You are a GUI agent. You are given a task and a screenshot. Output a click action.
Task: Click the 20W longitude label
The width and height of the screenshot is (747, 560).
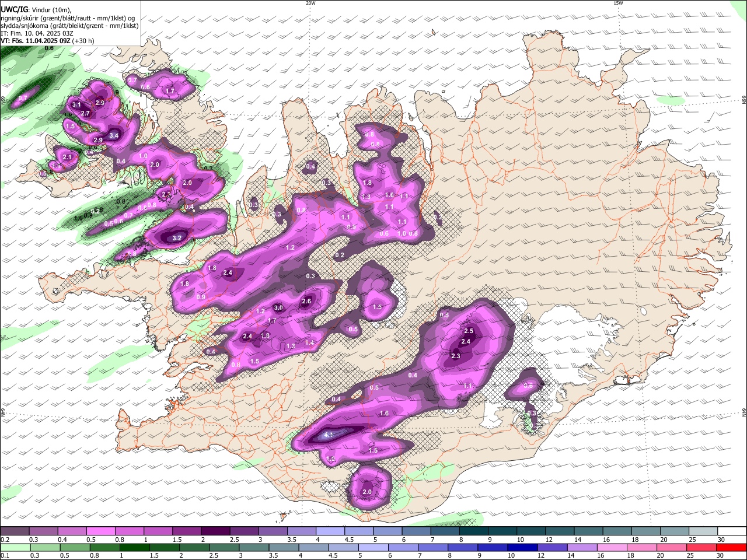[310, 3]
